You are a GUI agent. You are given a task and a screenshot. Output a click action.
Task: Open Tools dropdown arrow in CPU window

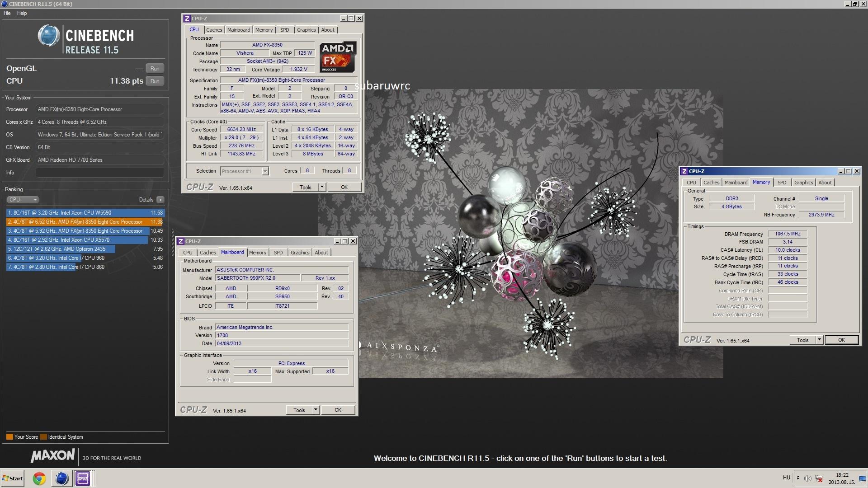tap(322, 188)
